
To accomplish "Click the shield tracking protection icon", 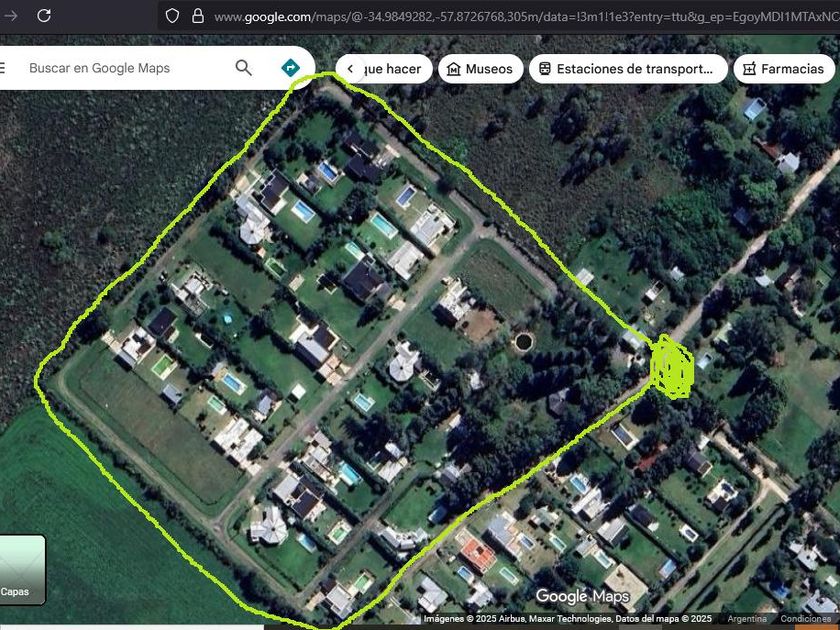I will tap(172, 16).
